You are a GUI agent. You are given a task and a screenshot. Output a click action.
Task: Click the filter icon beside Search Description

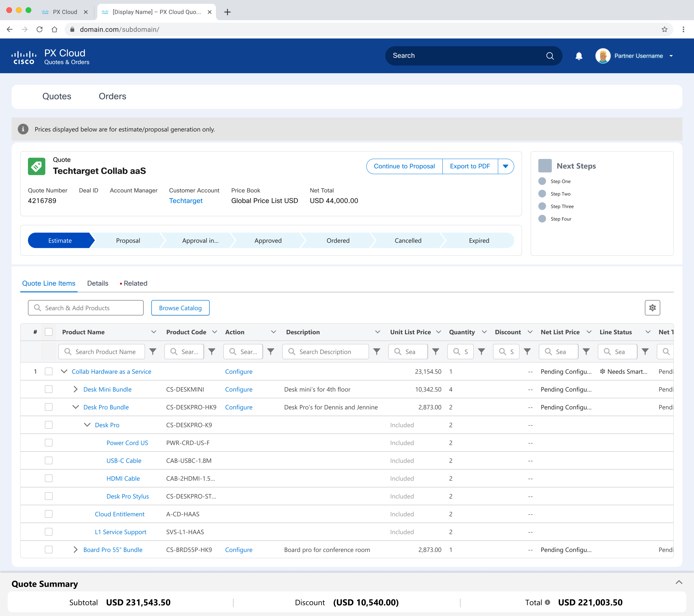376,352
